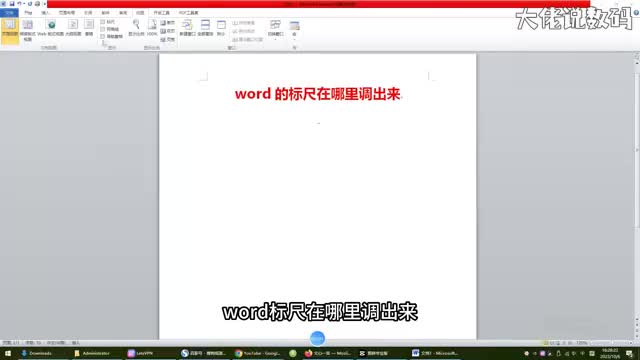The image size is (640, 360).
Task: Open the customize quick access toolbar dropdown
Action: coord(44,4)
